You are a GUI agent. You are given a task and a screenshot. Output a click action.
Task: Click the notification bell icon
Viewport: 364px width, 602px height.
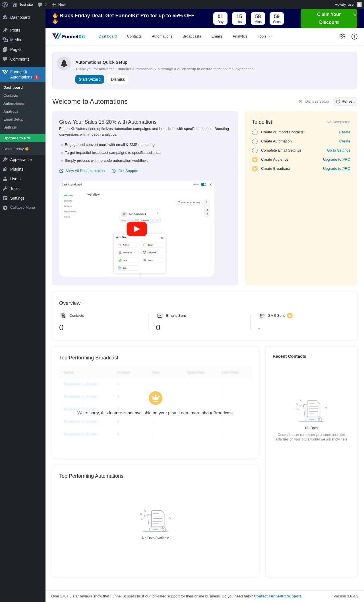[x=64, y=63]
